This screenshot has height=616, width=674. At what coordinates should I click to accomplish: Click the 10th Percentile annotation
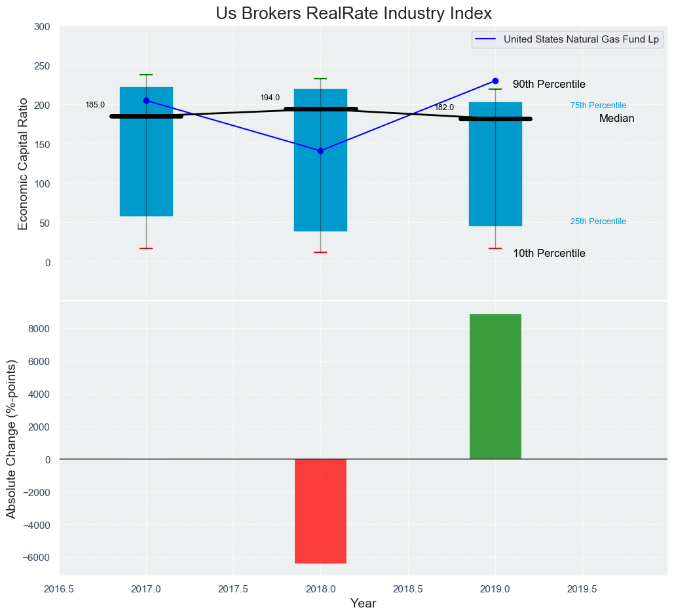click(x=549, y=254)
